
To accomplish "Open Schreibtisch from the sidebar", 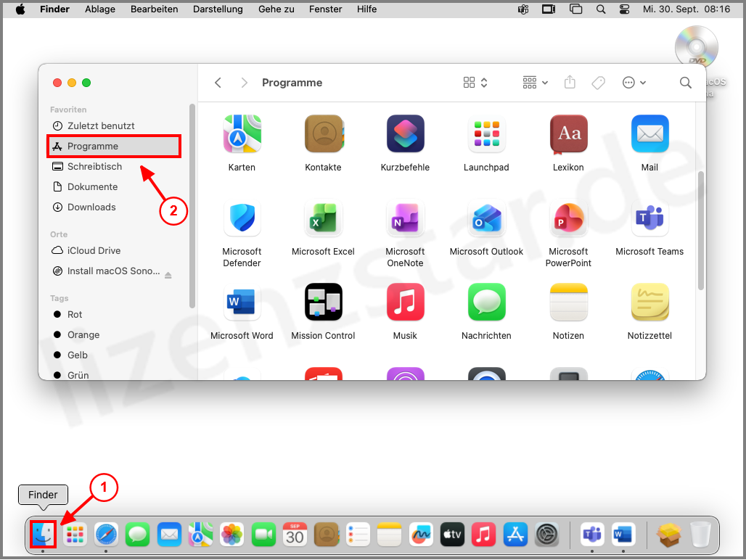I will pos(114,166).
